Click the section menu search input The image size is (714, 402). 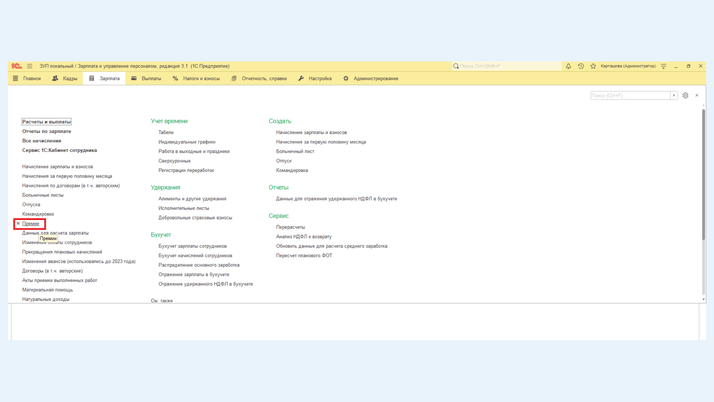pyautogui.click(x=629, y=96)
